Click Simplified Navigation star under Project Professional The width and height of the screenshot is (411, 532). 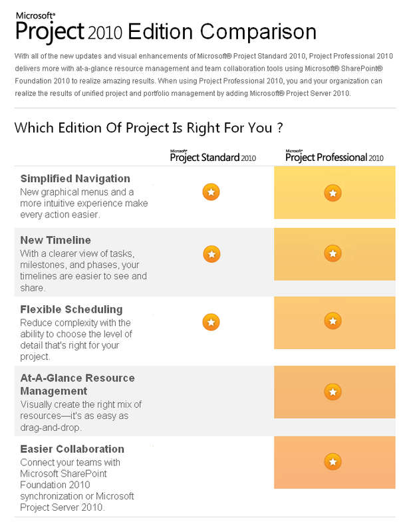(x=333, y=193)
